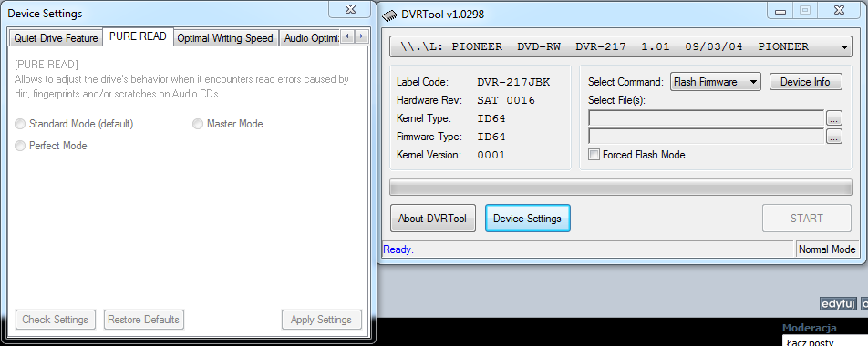
Task: Click the 'Moderacja' heading in background page
Action: click(810, 328)
